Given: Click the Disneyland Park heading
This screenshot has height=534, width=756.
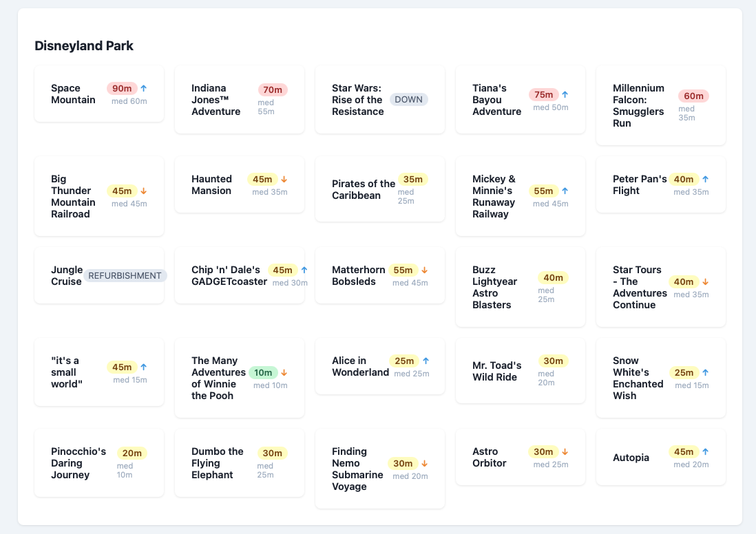Looking at the screenshot, I should coord(84,45).
